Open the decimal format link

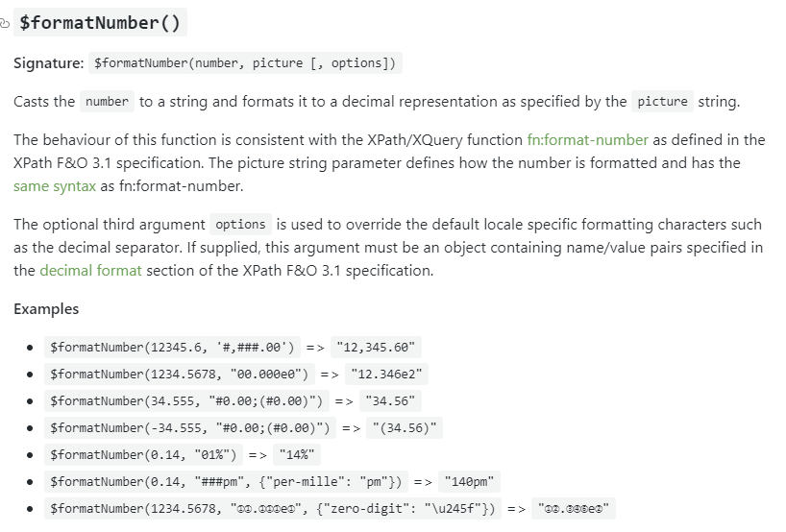click(x=90, y=271)
